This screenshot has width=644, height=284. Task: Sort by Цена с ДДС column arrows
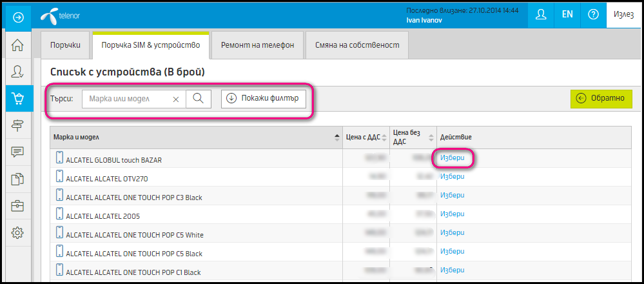(384, 137)
